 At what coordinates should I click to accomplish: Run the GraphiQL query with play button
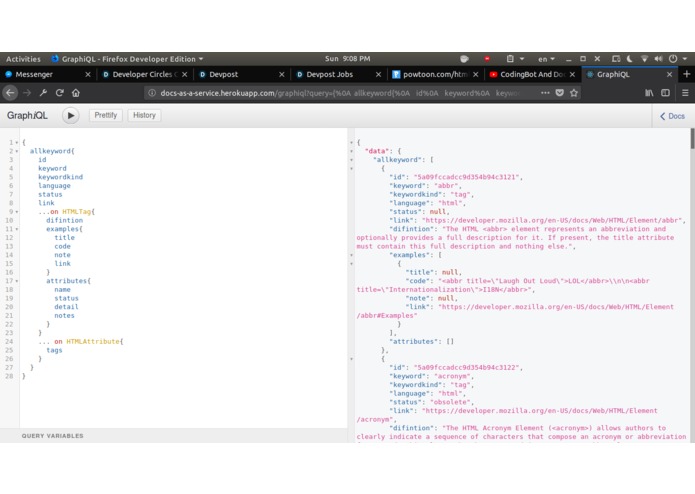click(70, 116)
